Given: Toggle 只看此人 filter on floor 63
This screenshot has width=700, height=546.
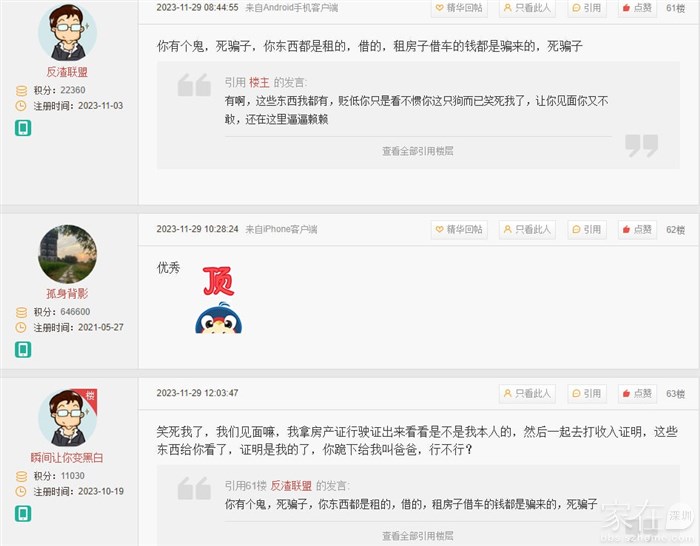Looking at the screenshot, I should pyautogui.click(x=527, y=394).
